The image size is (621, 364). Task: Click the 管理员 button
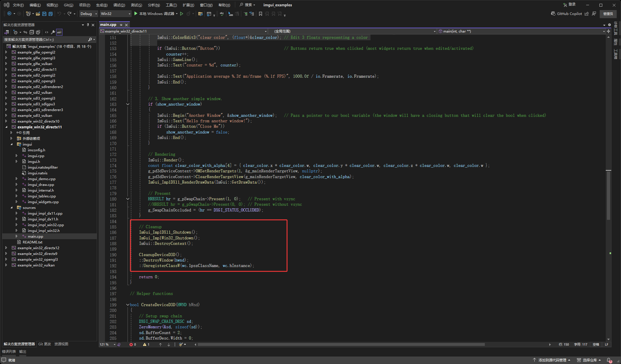coord(608,14)
